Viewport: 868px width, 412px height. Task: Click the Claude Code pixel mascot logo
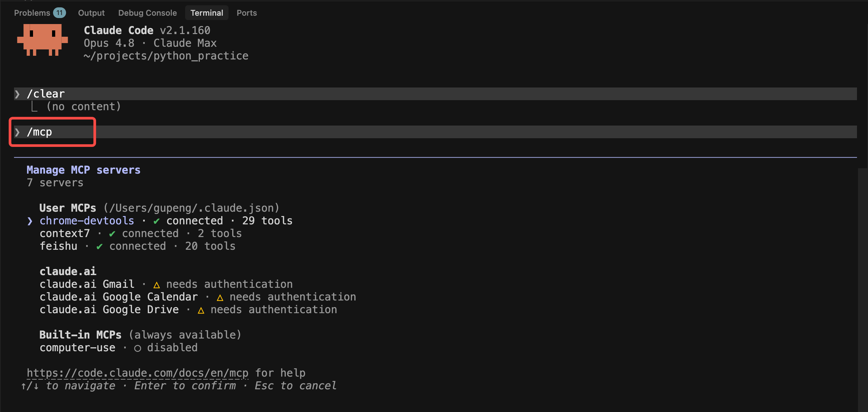[x=42, y=40]
